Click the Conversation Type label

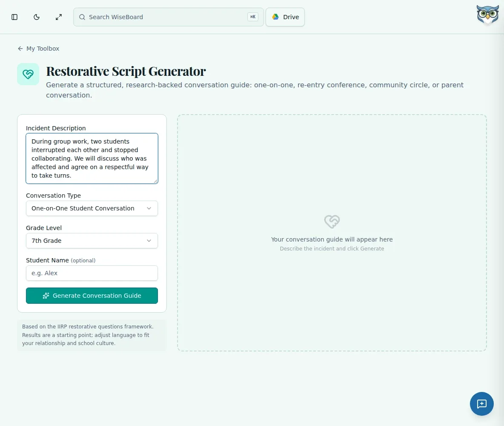53,196
